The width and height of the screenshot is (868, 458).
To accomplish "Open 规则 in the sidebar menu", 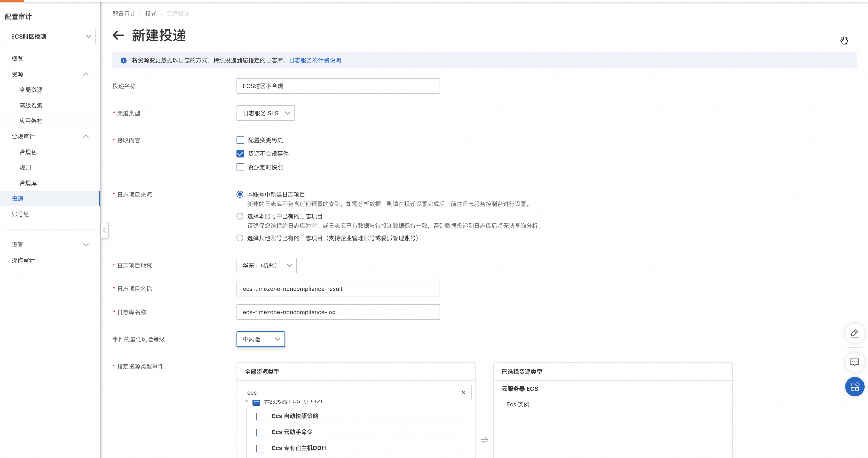I will pos(25,168).
